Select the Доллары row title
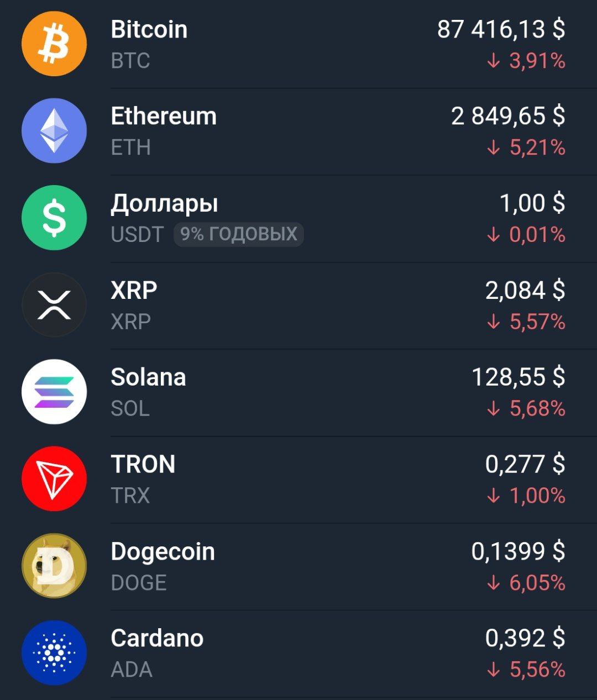 click(165, 204)
